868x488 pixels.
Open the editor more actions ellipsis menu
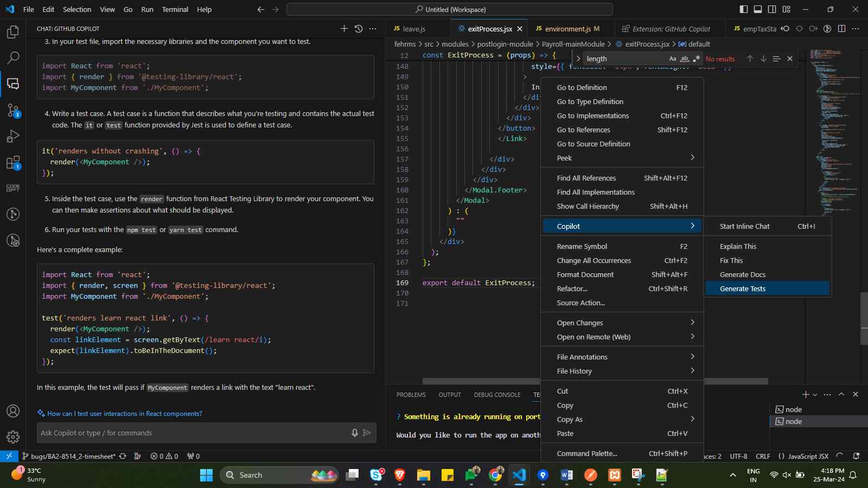[856, 29]
